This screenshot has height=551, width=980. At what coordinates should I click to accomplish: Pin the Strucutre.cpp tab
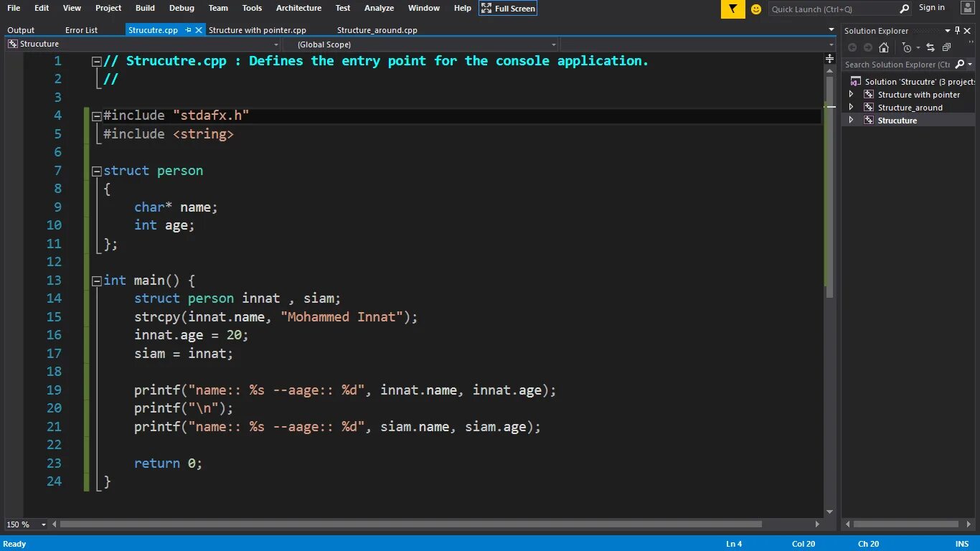coord(189,30)
